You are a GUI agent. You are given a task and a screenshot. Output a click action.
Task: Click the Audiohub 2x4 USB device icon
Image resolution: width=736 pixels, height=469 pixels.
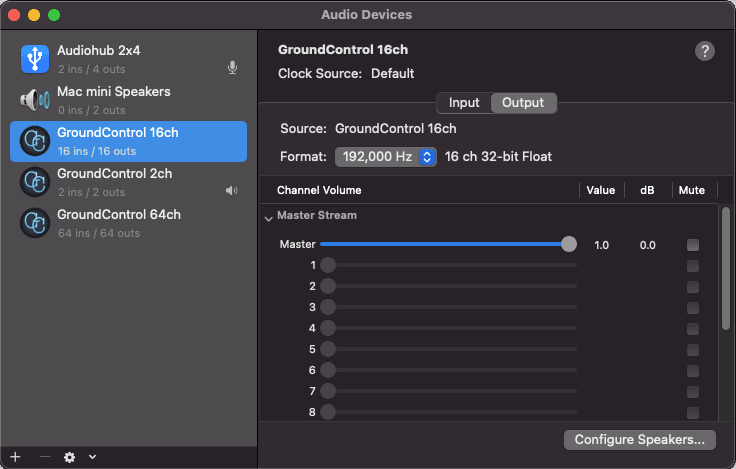[35, 59]
